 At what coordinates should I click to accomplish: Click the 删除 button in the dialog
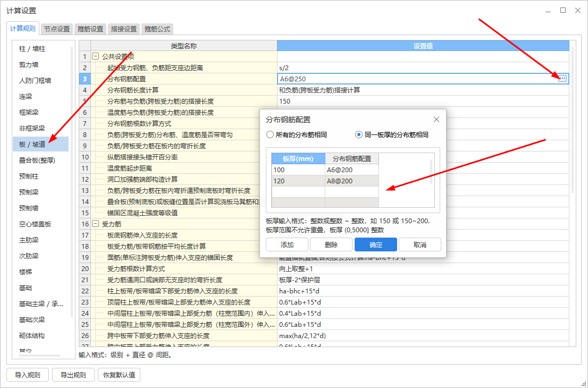(x=331, y=244)
